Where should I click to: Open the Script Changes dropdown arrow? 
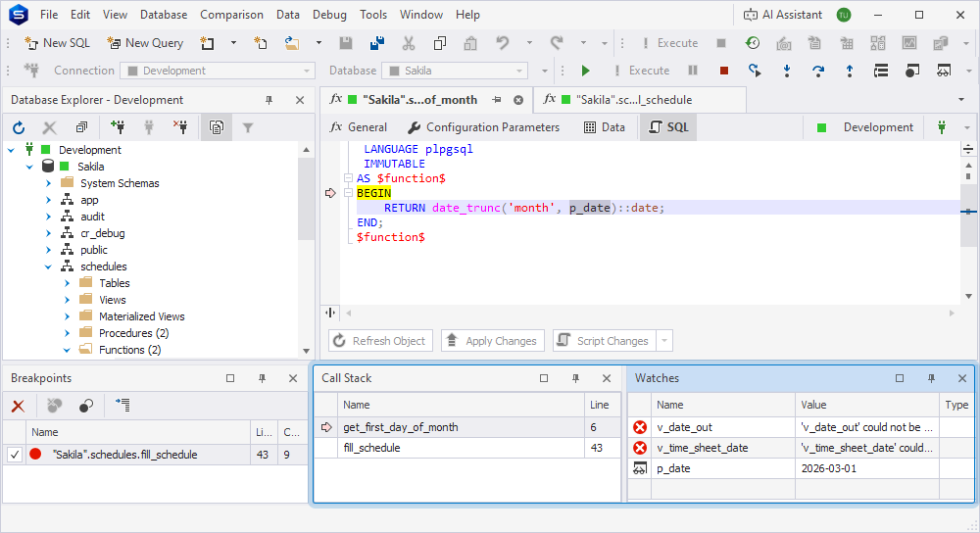(x=664, y=341)
